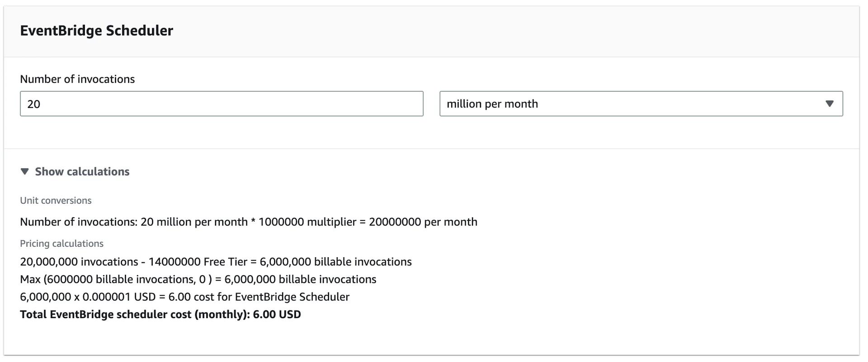Select the 1000000 multiplier conversion line
Viewport: 868px width, 362px height.
pos(249,221)
